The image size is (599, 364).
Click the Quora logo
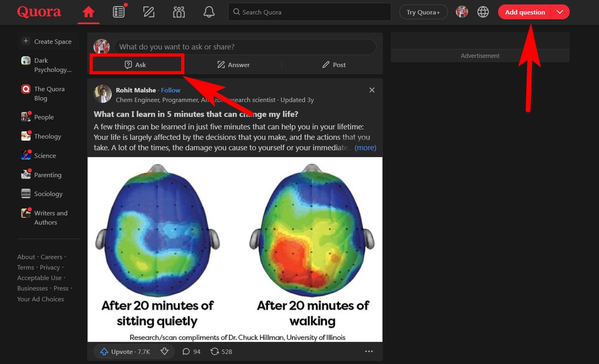coord(39,12)
